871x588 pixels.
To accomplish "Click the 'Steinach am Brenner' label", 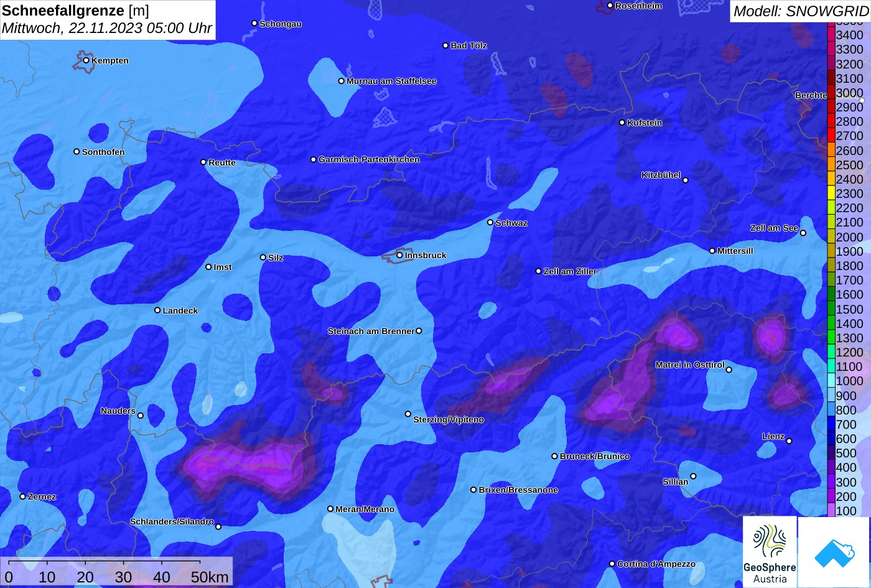I will (x=371, y=331).
